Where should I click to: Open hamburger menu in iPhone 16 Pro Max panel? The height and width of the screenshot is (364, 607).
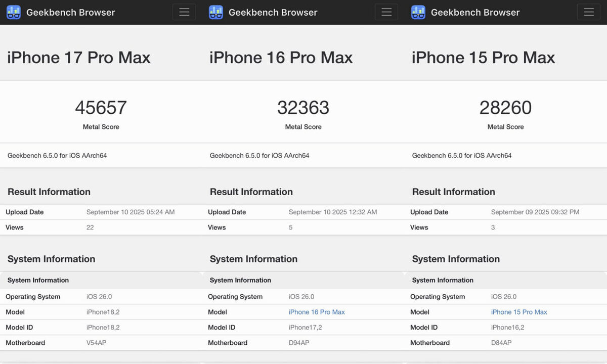tap(386, 12)
